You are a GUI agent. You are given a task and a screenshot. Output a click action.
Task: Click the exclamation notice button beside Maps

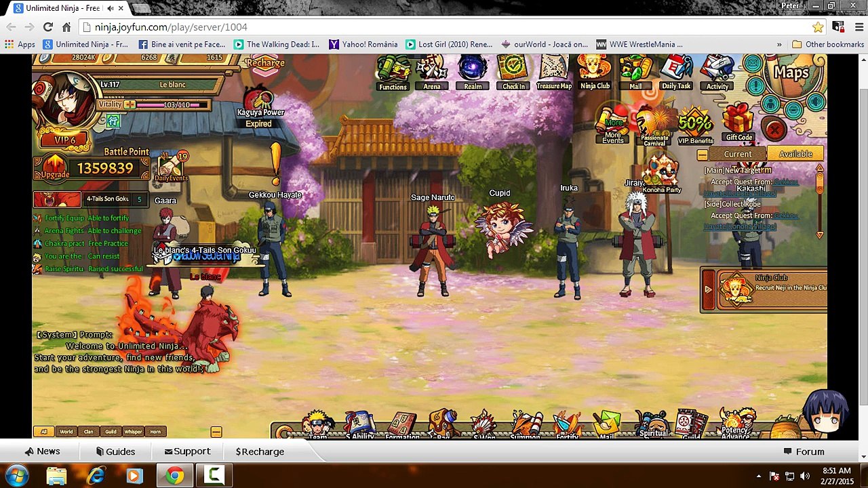755,87
